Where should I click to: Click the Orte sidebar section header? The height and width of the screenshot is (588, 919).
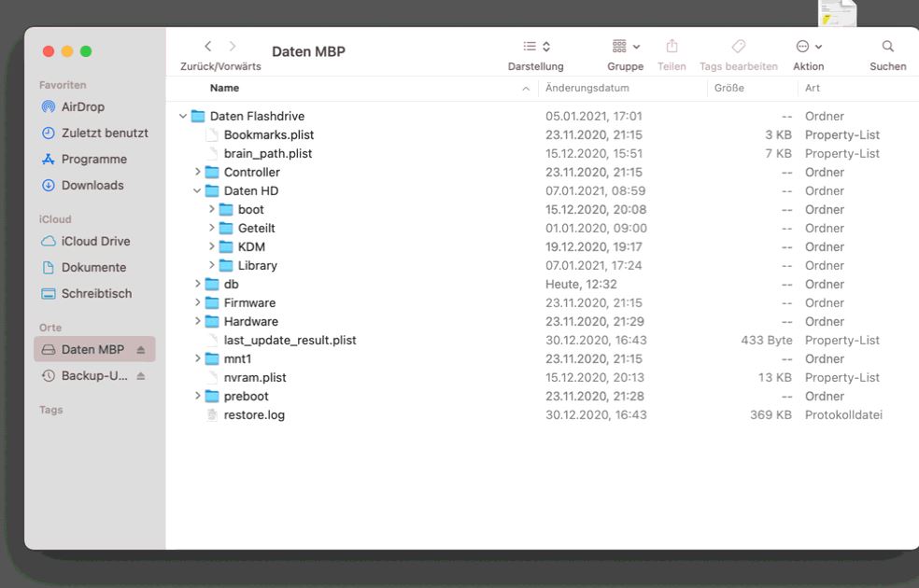(50, 328)
